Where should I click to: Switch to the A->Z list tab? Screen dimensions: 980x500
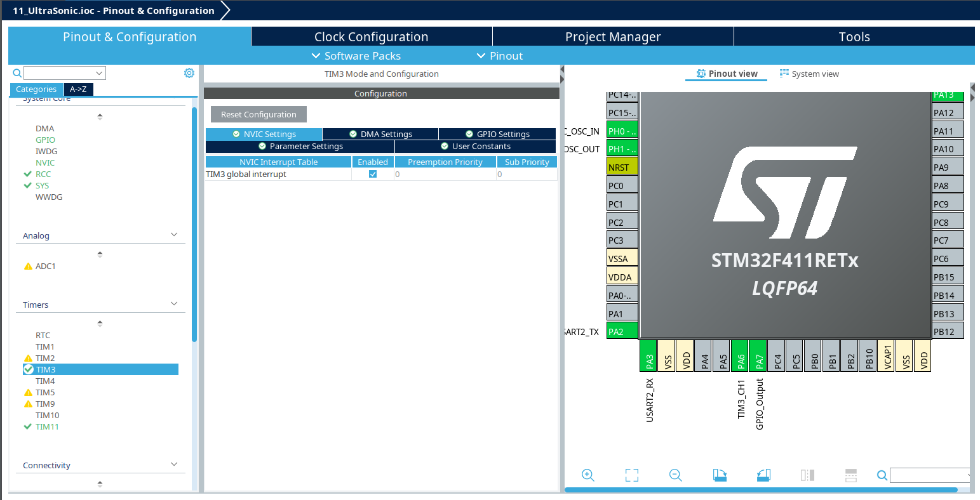click(x=79, y=89)
